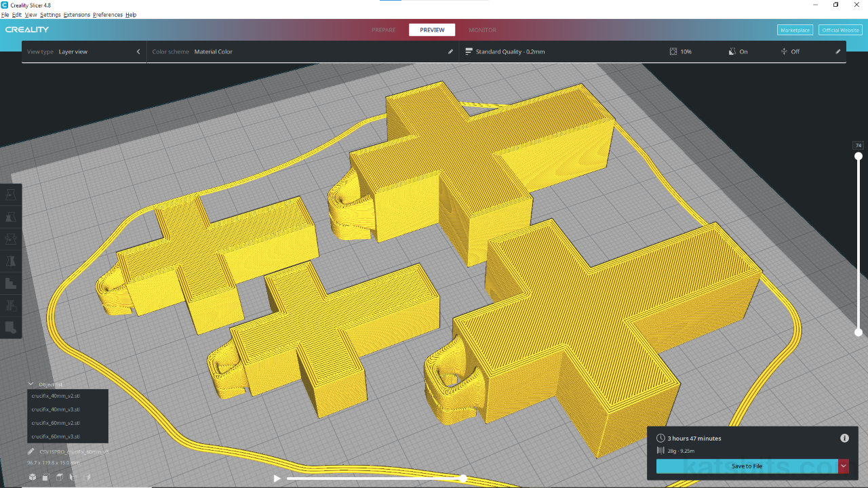Viewport: 868px width, 488px height.
Task: Select the Scale tool in left toolbar
Action: (x=11, y=217)
